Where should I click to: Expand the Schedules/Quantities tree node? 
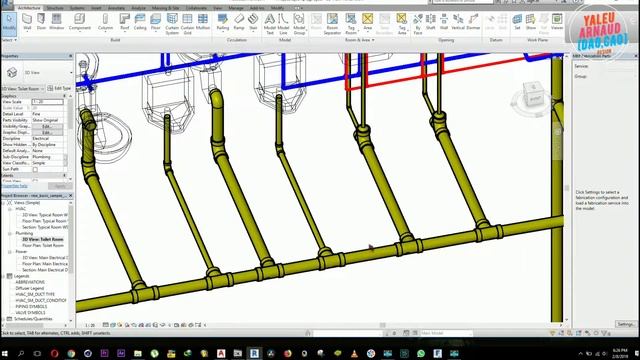(4, 319)
